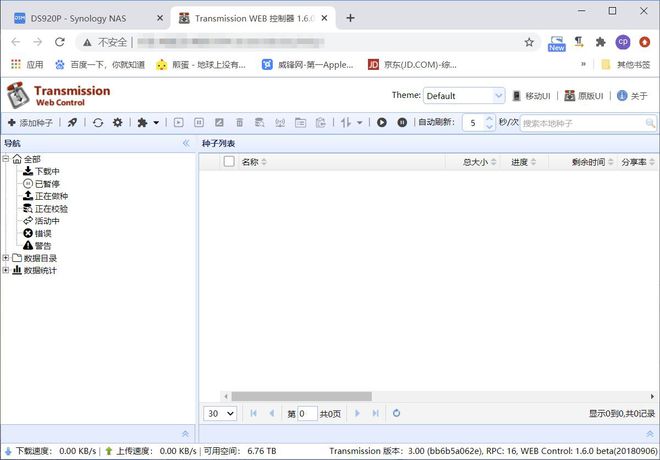Viewport: 660px width, 460px height.
Task: Click the black start all play button
Action: click(x=382, y=122)
